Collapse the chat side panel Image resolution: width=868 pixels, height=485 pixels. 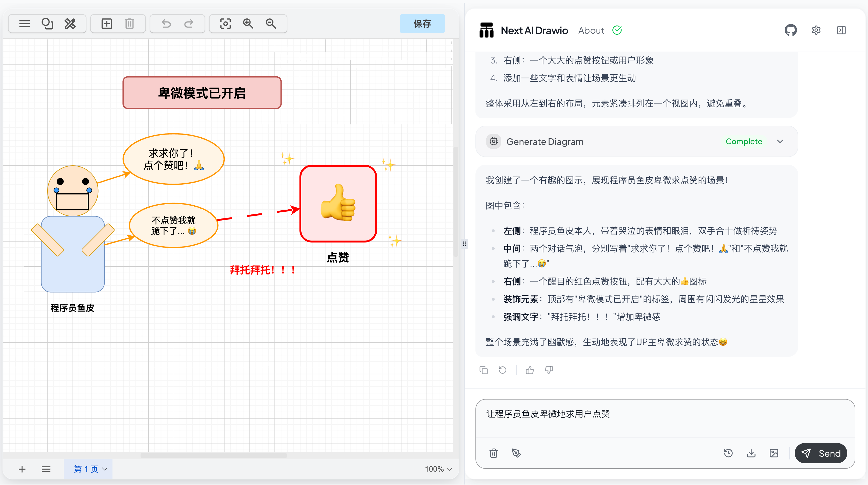[x=841, y=30]
